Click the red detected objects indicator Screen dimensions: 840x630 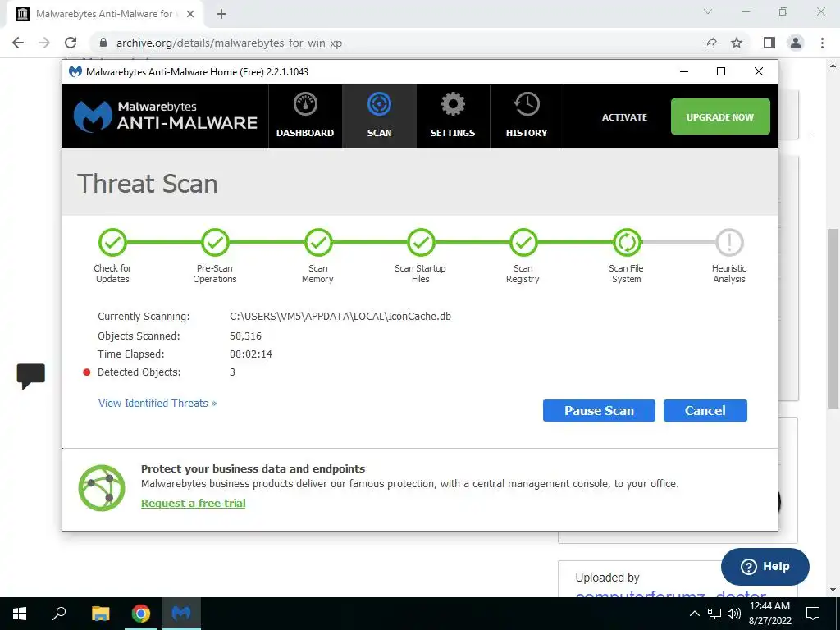click(86, 372)
